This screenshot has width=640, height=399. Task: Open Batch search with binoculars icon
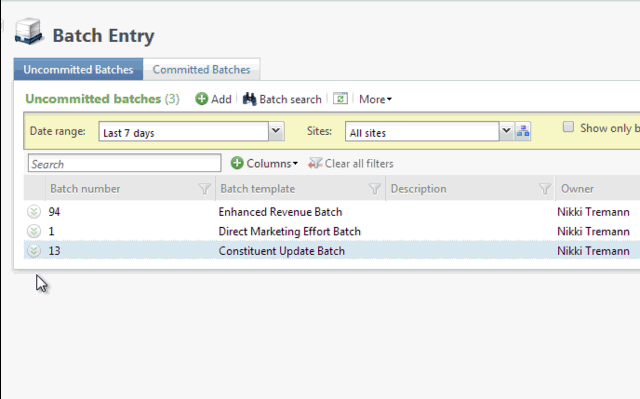pos(282,99)
